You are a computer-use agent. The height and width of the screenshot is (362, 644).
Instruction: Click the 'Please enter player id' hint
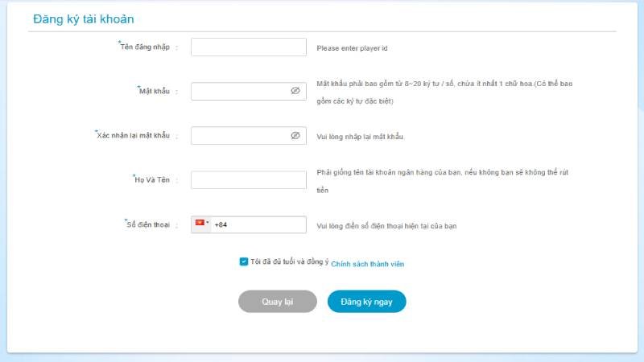352,48
